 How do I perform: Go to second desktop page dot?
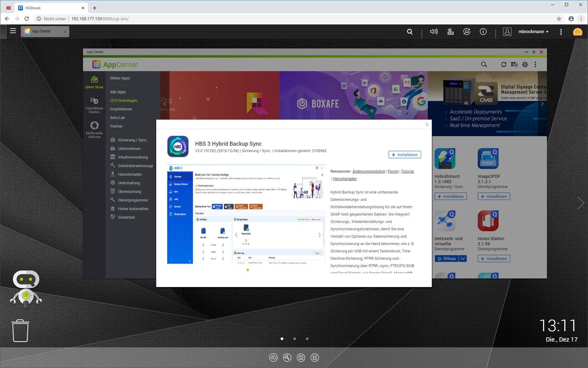tap(294, 339)
